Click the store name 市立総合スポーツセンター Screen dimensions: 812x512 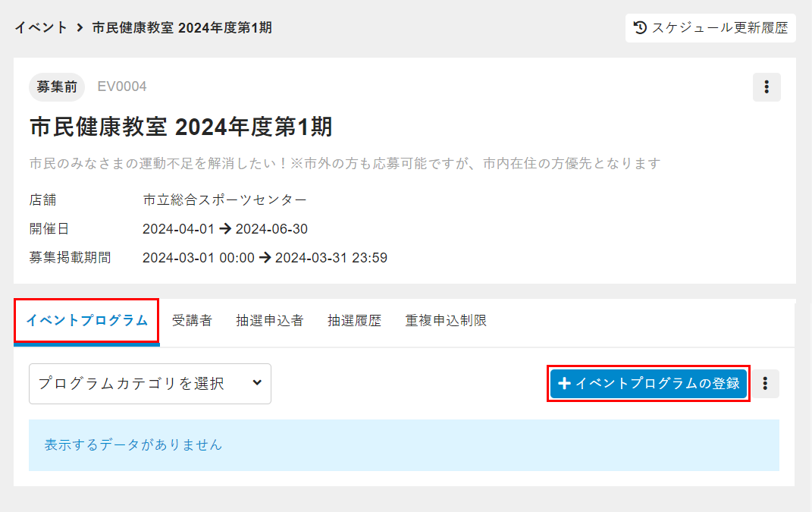pos(224,200)
